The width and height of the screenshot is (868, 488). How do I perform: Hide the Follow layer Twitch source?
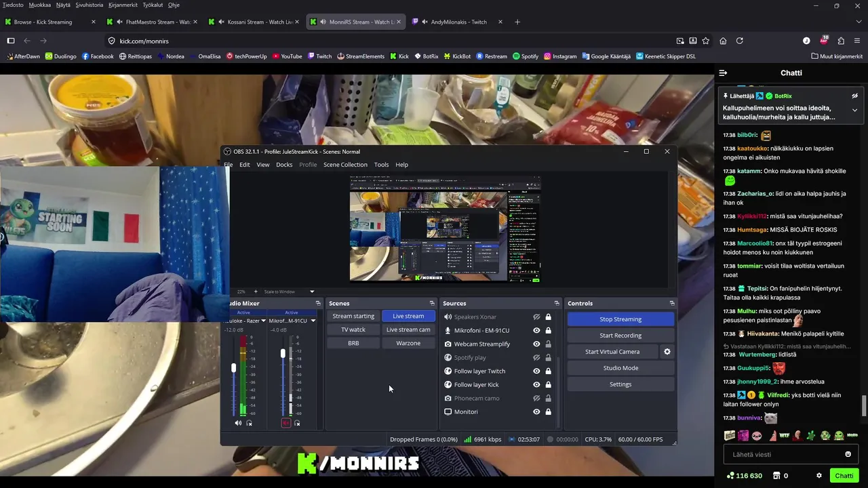[536, 371]
